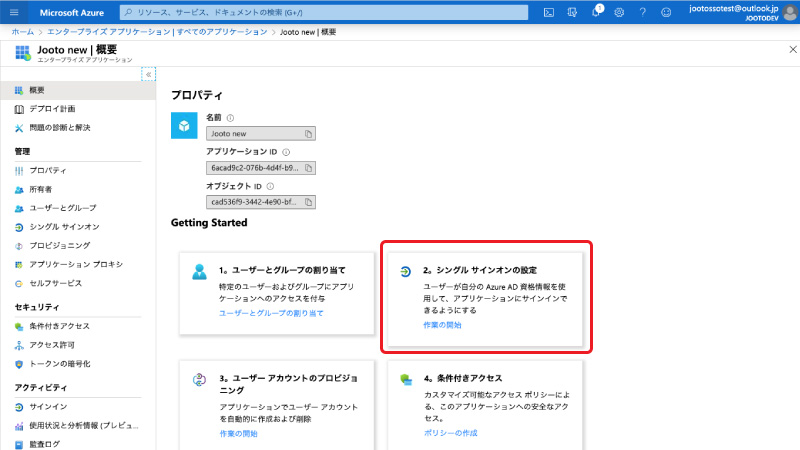Image resolution: width=800 pixels, height=450 pixels.
Task: Click the 4. 条件付きアクセス card heading
Action: pyautogui.click(x=463, y=378)
